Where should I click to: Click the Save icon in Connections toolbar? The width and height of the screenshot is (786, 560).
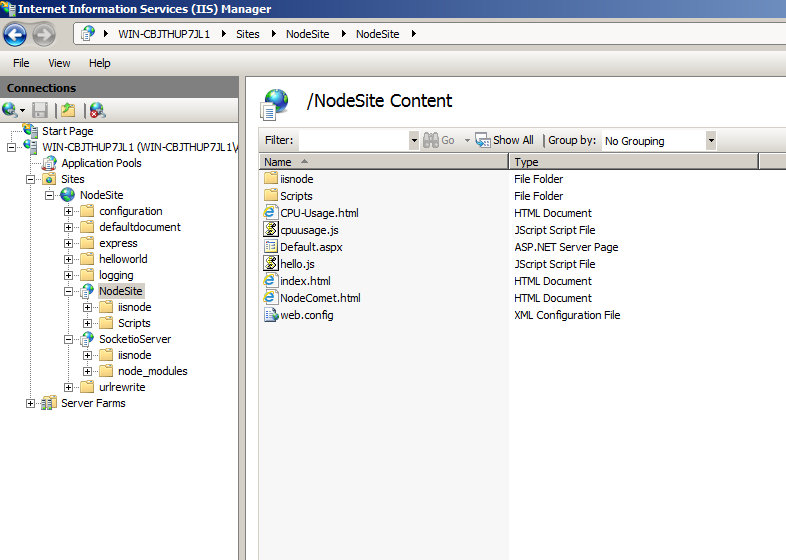point(40,110)
